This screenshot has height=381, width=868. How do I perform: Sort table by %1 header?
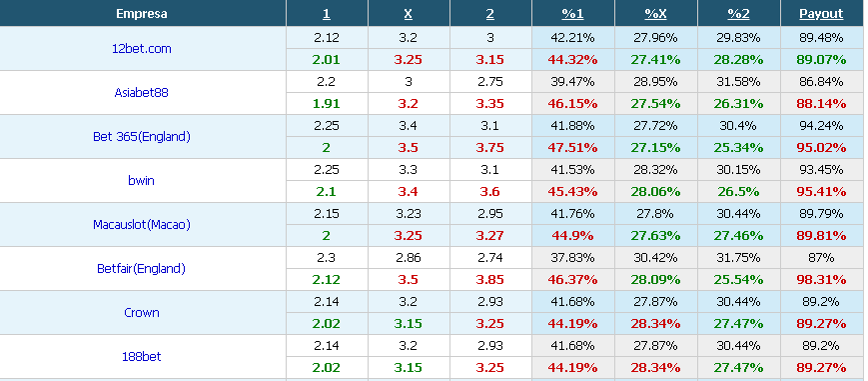pos(573,14)
